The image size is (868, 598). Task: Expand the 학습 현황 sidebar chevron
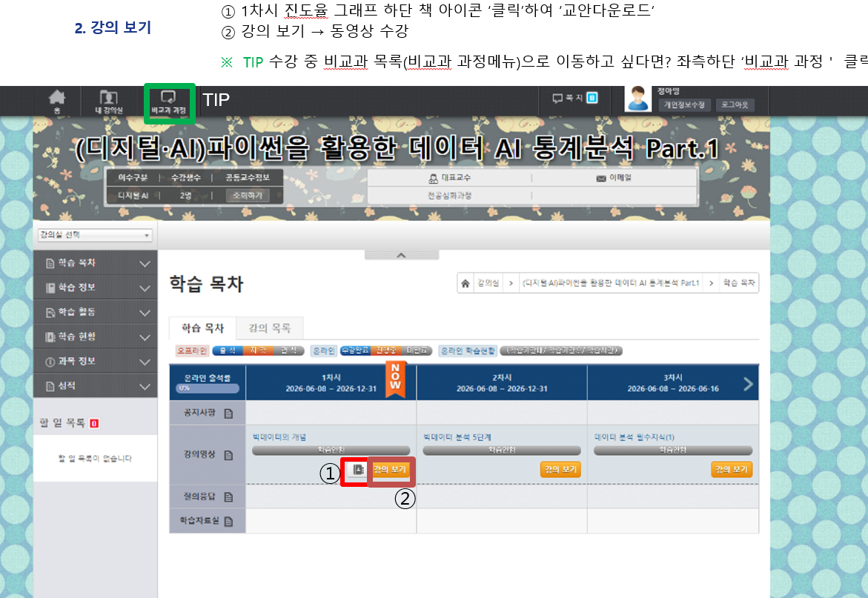[145, 337]
